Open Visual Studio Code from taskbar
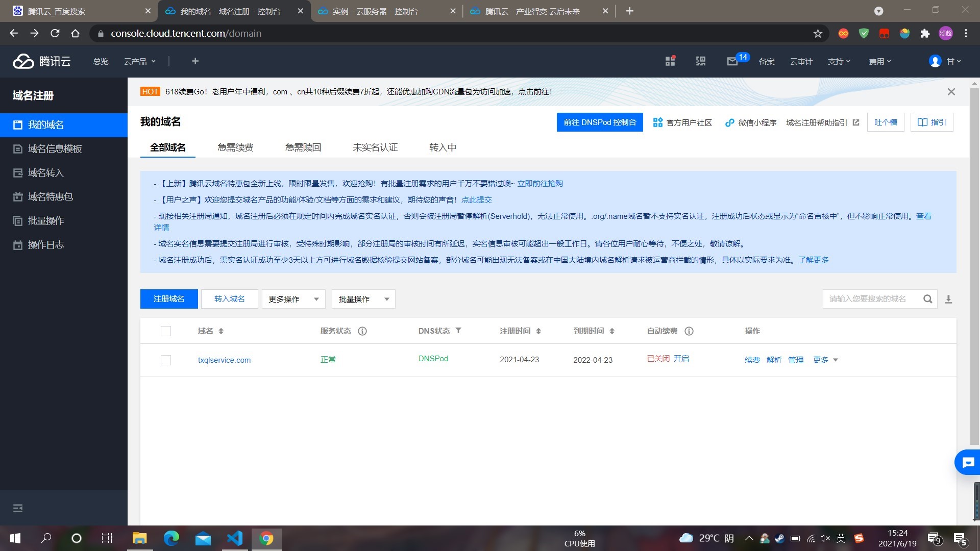The height and width of the screenshot is (551, 980). 235,538
